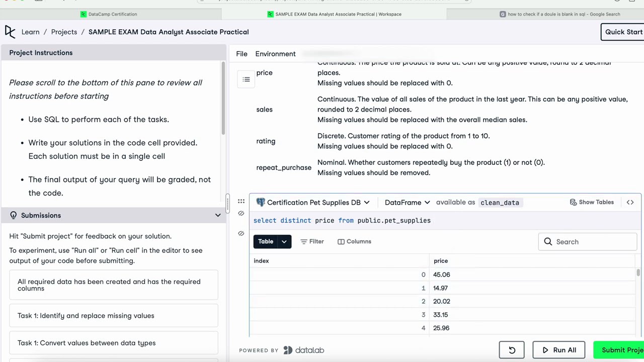
Task: Click the DataCamp logo icon
Action: (10, 32)
